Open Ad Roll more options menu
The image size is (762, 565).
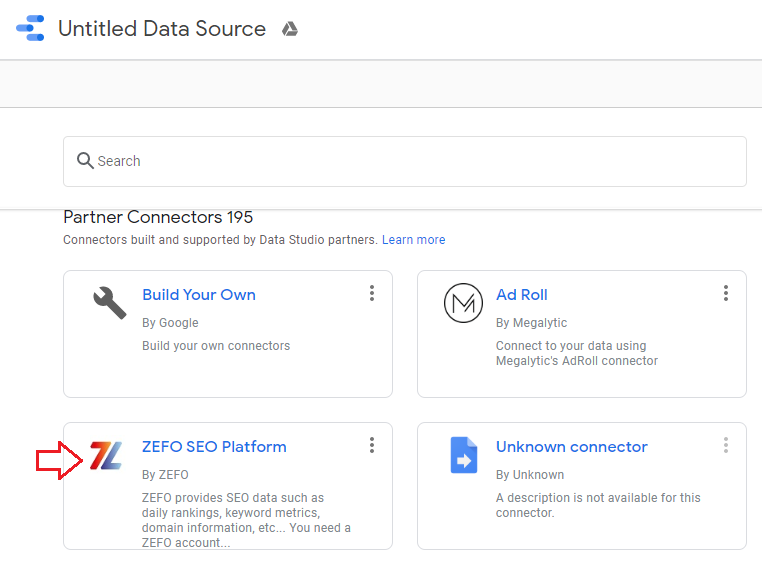pyautogui.click(x=726, y=293)
